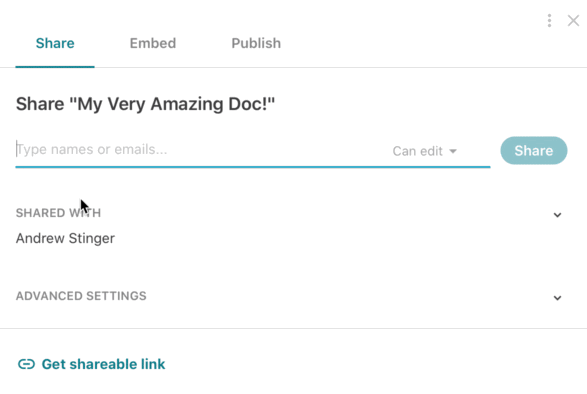587x394 pixels.
Task: Close the share dialog with X
Action: point(573,21)
